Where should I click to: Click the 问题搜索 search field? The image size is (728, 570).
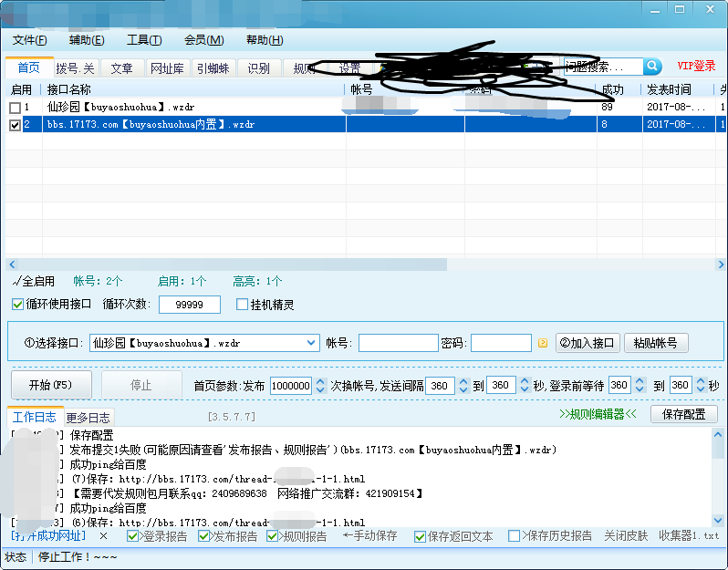click(x=603, y=67)
